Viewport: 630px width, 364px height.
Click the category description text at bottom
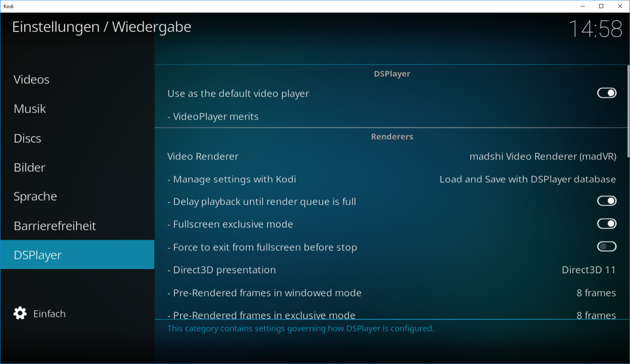pyautogui.click(x=300, y=329)
